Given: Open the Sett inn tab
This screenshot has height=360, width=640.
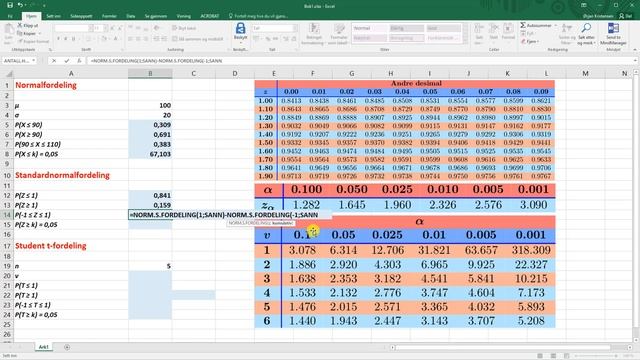Looking at the screenshot, I should pos(53,16).
